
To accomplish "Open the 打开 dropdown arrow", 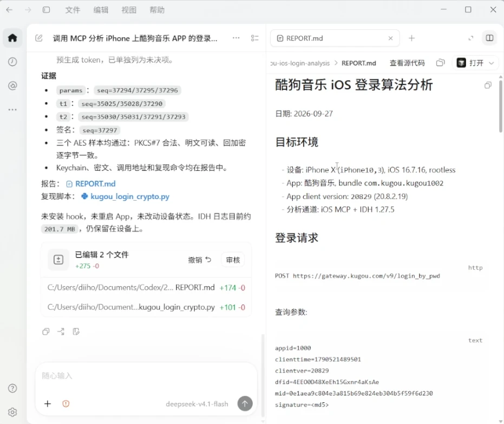I will (491, 63).
